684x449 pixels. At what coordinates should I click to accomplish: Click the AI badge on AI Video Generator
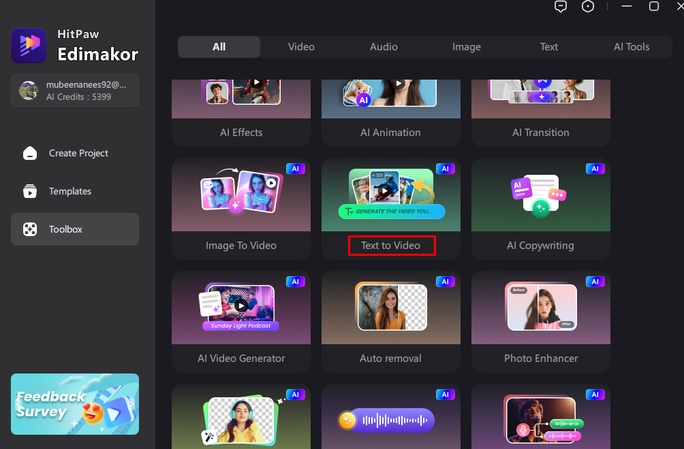click(295, 282)
